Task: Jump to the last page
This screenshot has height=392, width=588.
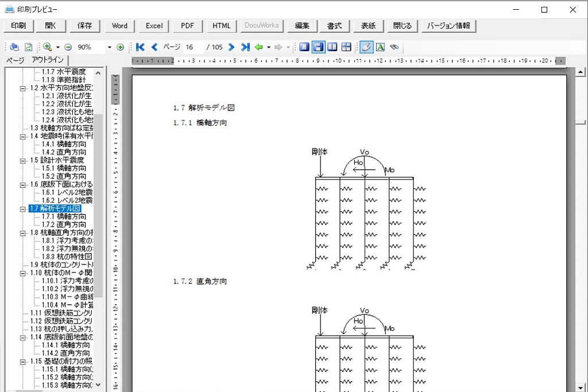Action: click(245, 47)
